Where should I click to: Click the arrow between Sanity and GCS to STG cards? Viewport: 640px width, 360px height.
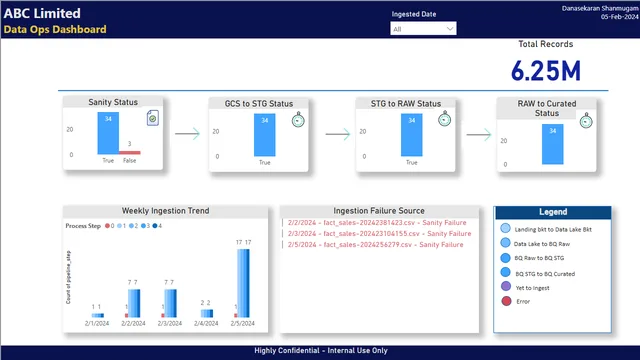[187, 133]
